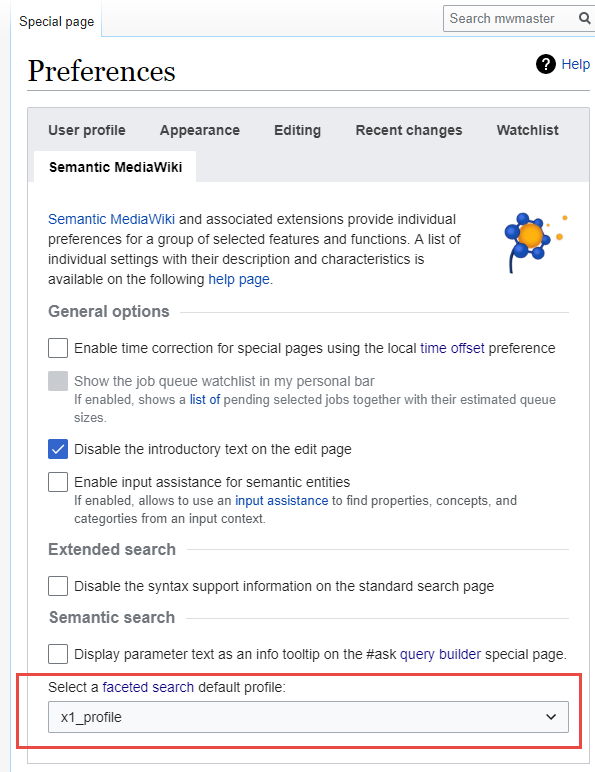
Task: Click the Semantic MediaWiki flower logo
Action: point(536,242)
